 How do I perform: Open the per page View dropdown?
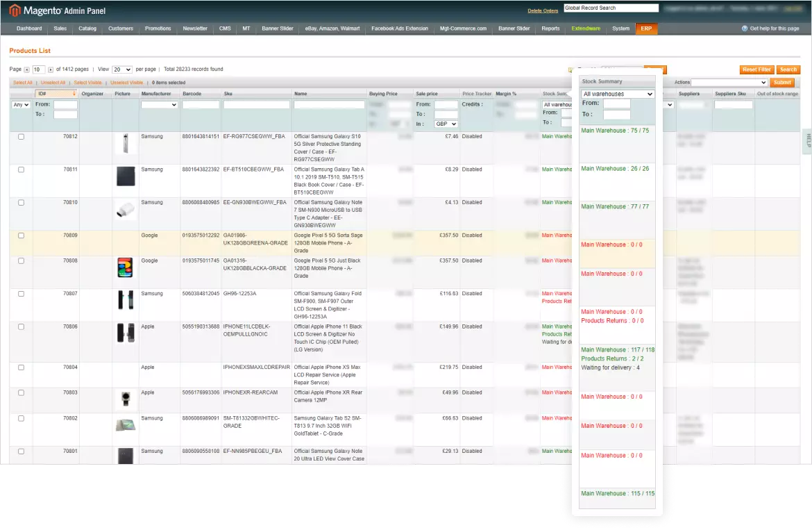(122, 69)
